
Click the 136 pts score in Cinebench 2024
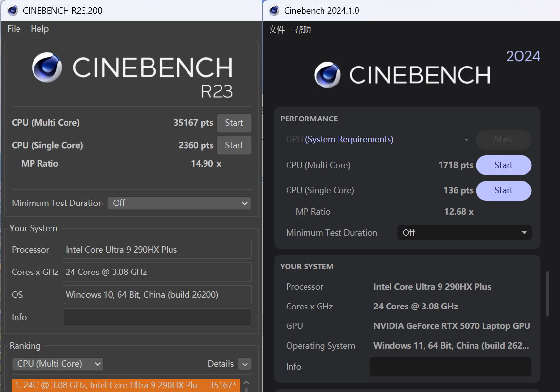coord(458,190)
